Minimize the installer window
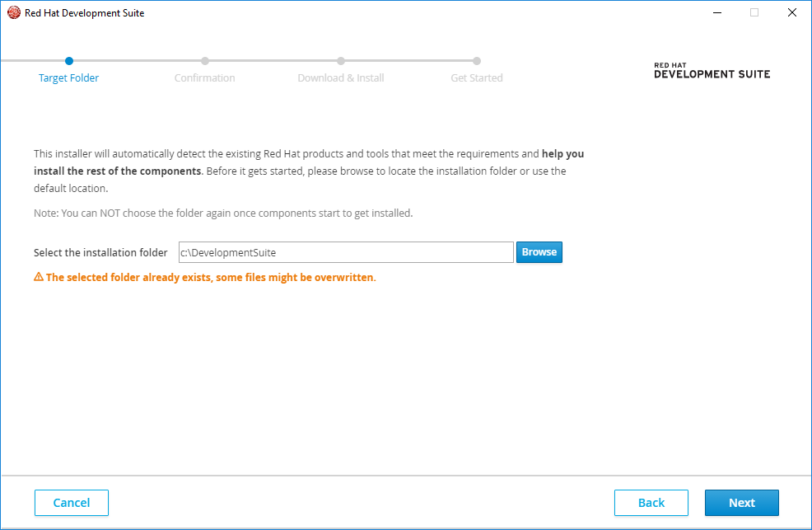 pos(716,12)
